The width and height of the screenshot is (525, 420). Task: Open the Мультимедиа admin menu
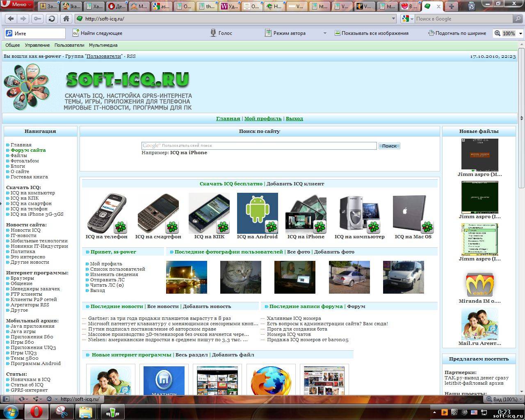pos(103,45)
